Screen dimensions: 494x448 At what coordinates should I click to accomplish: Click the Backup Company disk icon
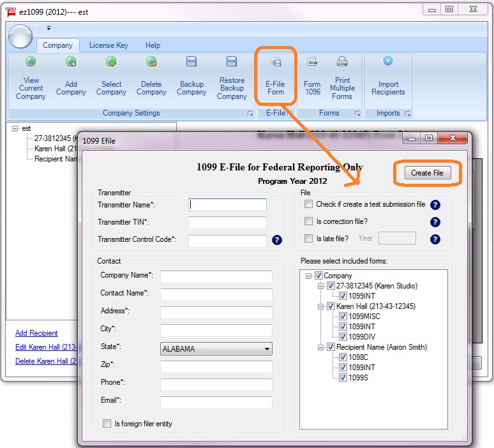(191, 62)
